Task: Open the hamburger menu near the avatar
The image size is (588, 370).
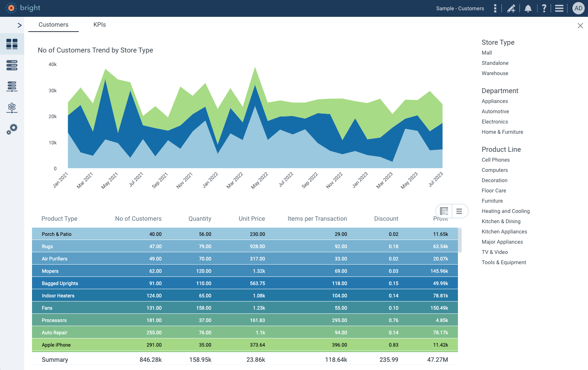Action: 559,8
